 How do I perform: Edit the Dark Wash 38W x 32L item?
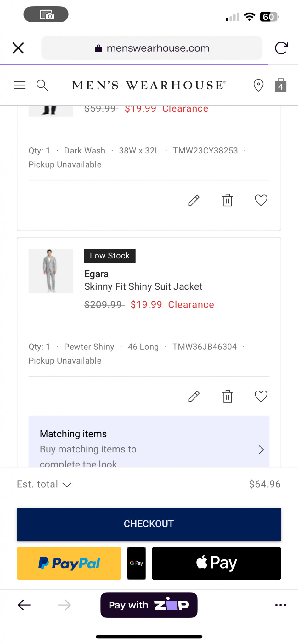point(194,200)
